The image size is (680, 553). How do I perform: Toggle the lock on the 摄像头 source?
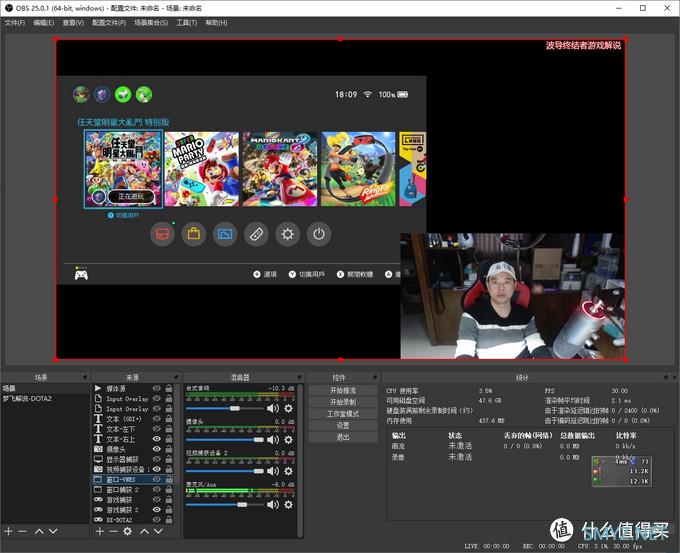click(169, 449)
